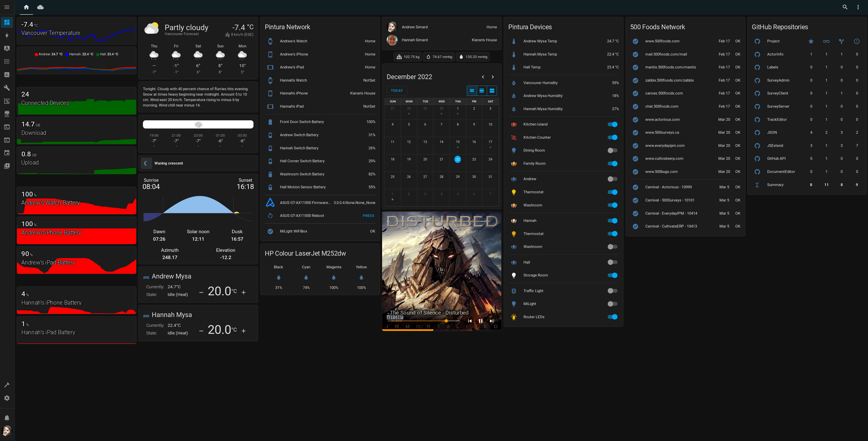Turn off the Kitchen Counter switch
868x441 pixels.
612,137
